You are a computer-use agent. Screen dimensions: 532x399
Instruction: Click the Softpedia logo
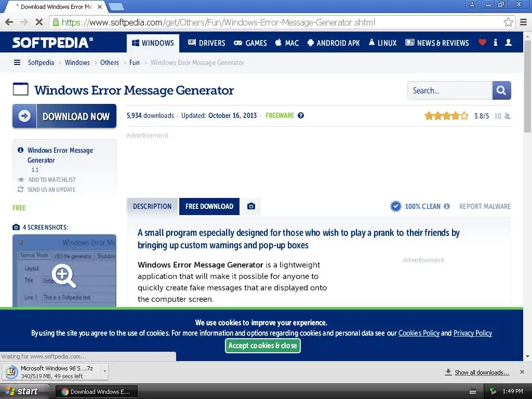pos(52,43)
